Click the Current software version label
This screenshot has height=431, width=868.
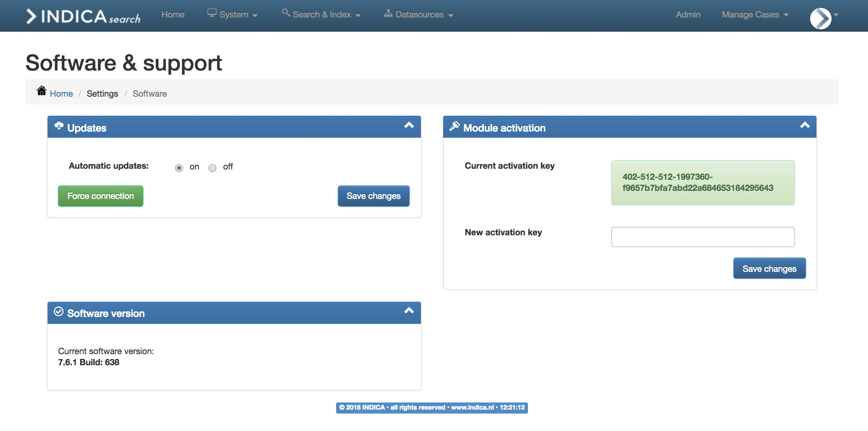click(x=106, y=351)
